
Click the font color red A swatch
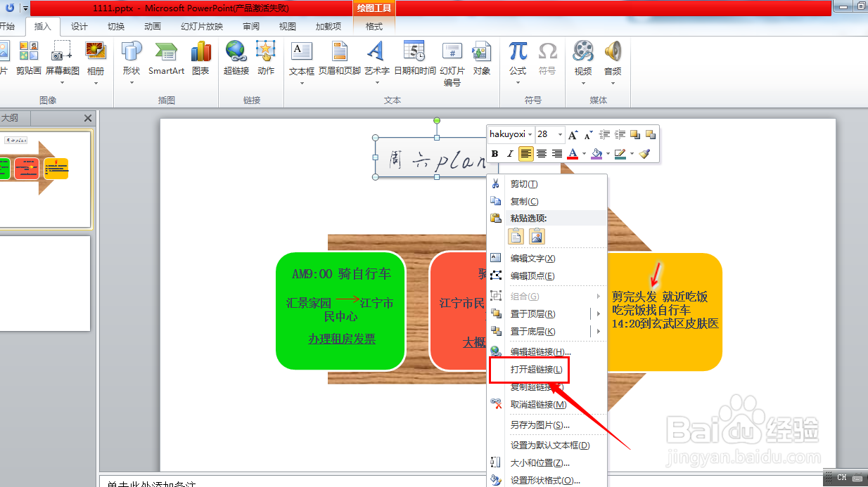pos(573,153)
